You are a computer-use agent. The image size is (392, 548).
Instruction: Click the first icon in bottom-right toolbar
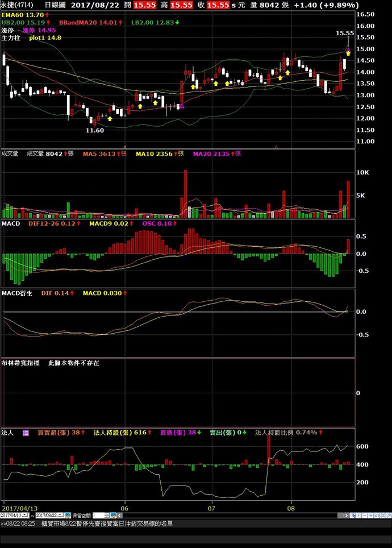point(353,515)
